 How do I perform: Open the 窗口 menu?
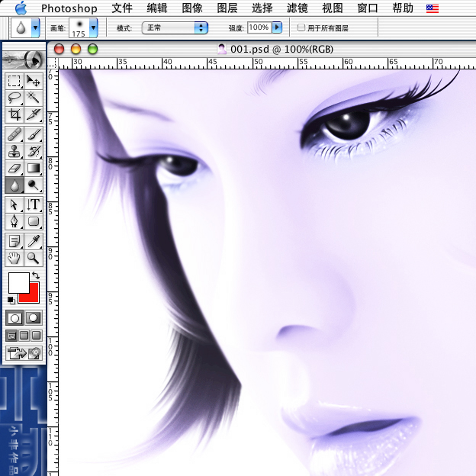click(368, 8)
